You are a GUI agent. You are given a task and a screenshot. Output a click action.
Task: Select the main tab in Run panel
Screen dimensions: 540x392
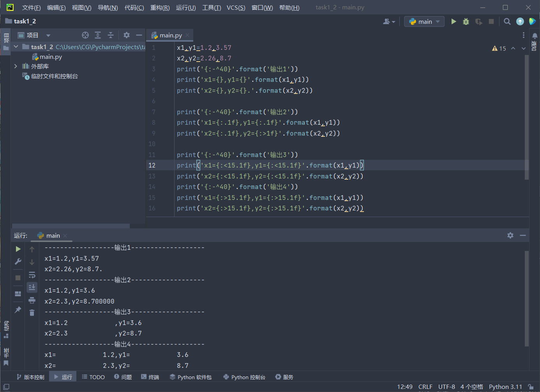tap(53, 235)
